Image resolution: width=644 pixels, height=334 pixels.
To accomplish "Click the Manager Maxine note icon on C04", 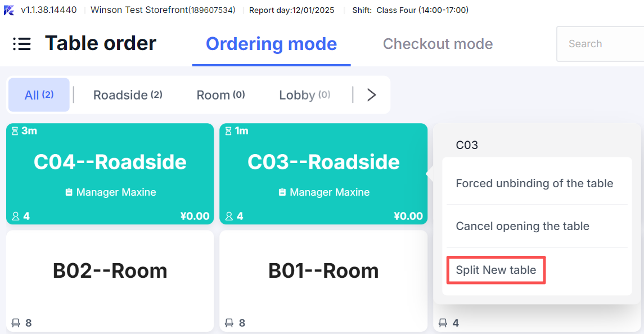I will 69,192.
